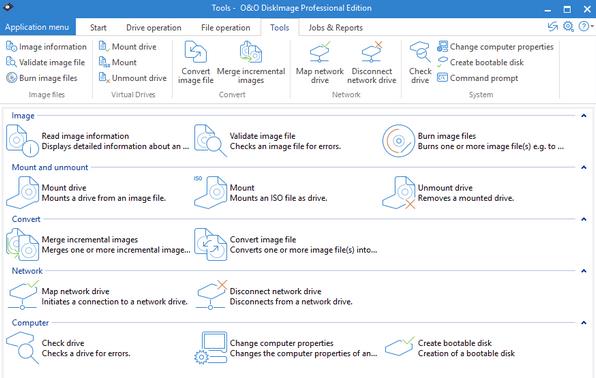Image resolution: width=596 pixels, height=378 pixels.
Task: Select Merge incremental images ribbon icon
Action: pyautogui.click(x=251, y=52)
